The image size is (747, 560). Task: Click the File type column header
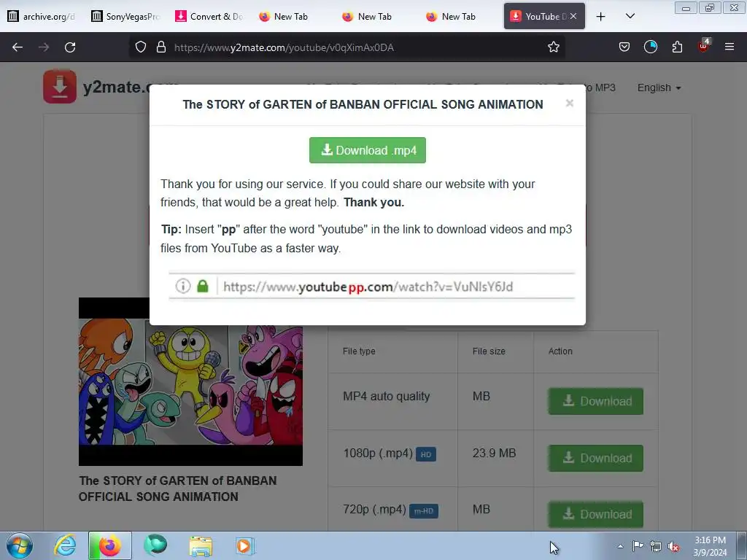coord(359,351)
